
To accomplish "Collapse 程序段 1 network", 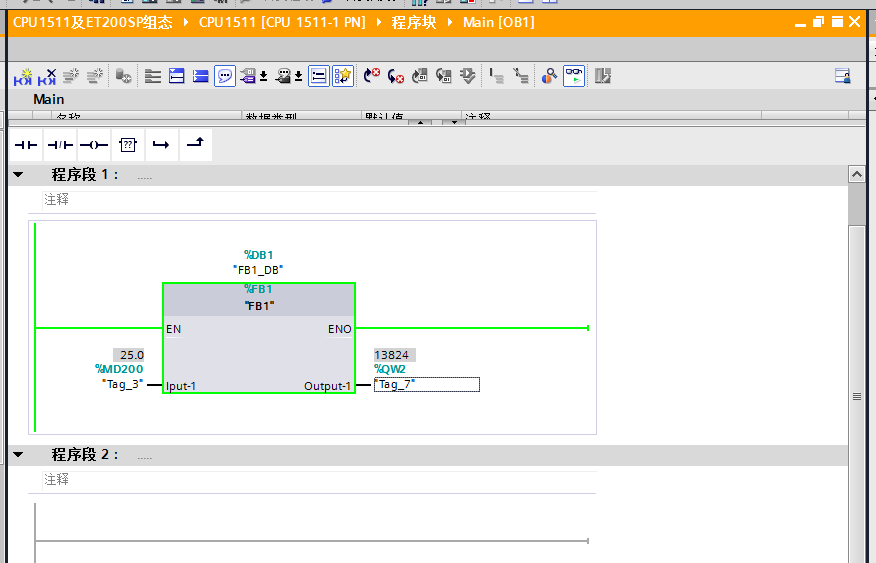I will tap(18, 175).
